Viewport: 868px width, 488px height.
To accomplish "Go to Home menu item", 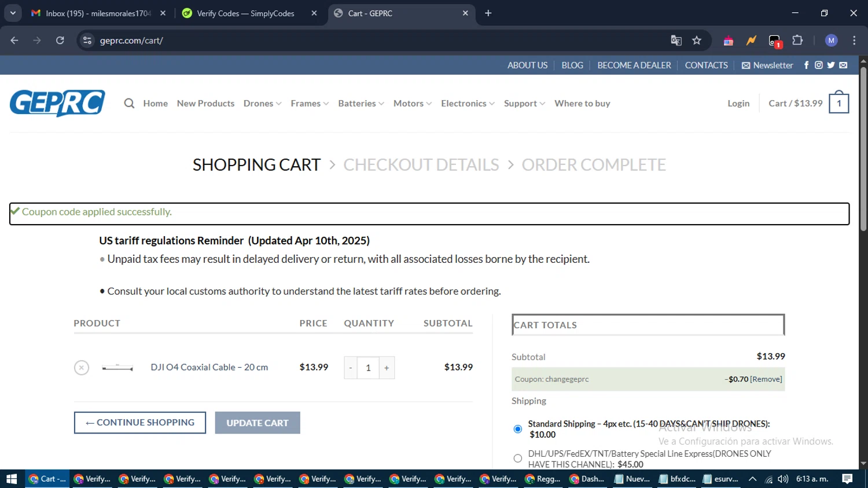I will (x=156, y=103).
